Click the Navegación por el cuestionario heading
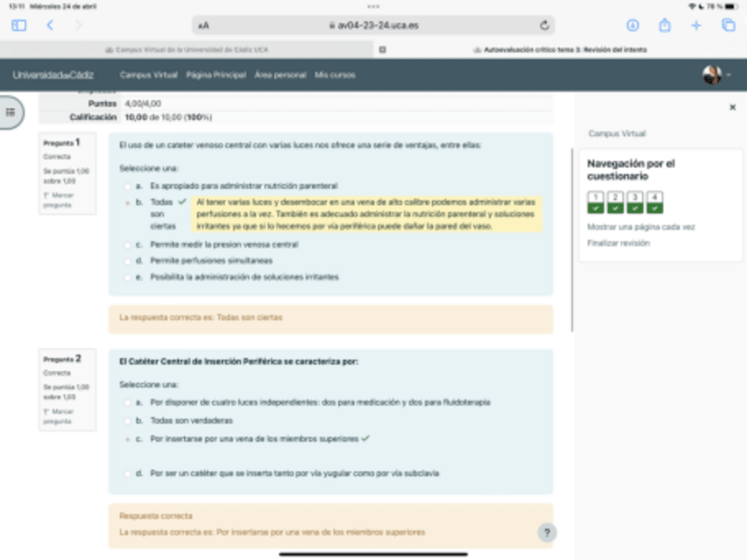The height and width of the screenshot is (560, 747). 631,170
